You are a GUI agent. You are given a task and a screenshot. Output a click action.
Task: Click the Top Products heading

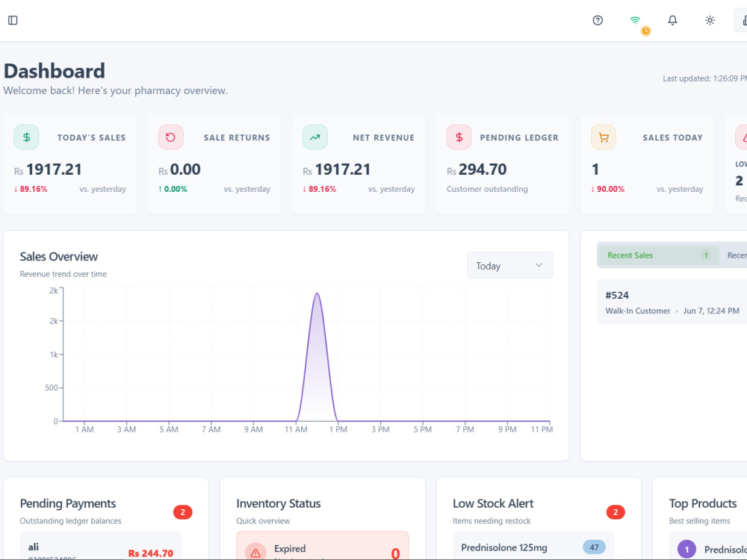pyautogui.click(x=703, y=503)
